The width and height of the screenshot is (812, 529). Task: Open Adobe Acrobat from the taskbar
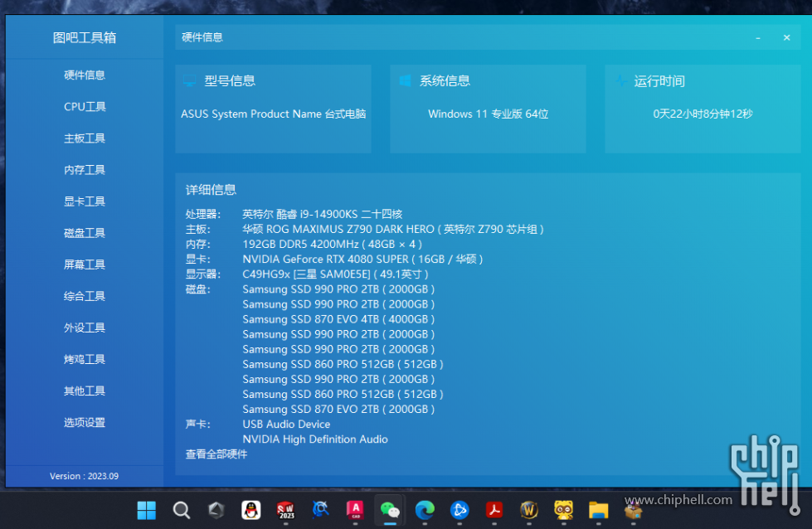494,511
